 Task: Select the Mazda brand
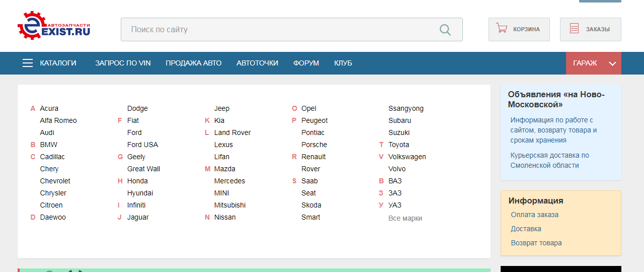225,169
